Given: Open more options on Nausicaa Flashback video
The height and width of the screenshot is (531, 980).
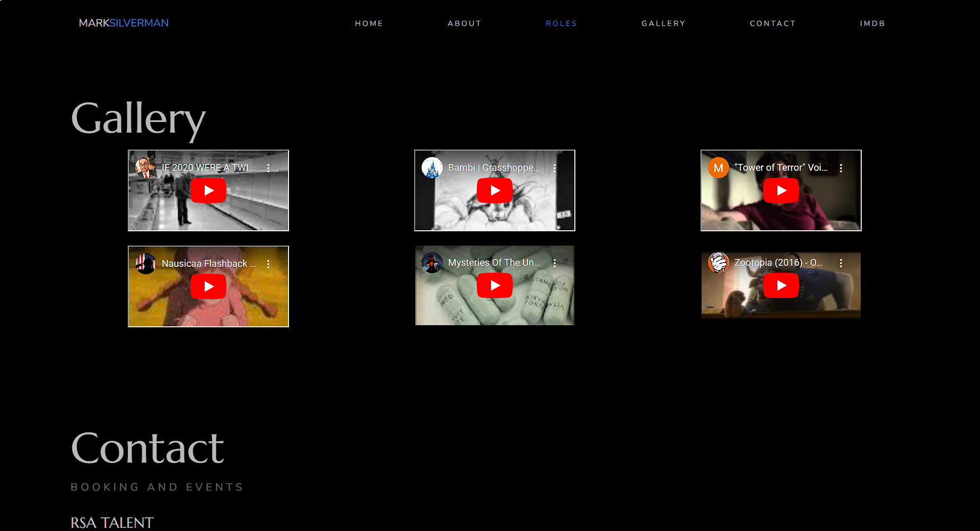Looking at the screenshot, I should click(268, 264).
